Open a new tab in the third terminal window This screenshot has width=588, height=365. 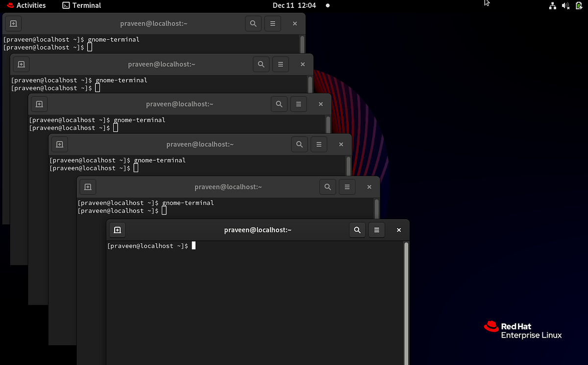click(39, 104)
